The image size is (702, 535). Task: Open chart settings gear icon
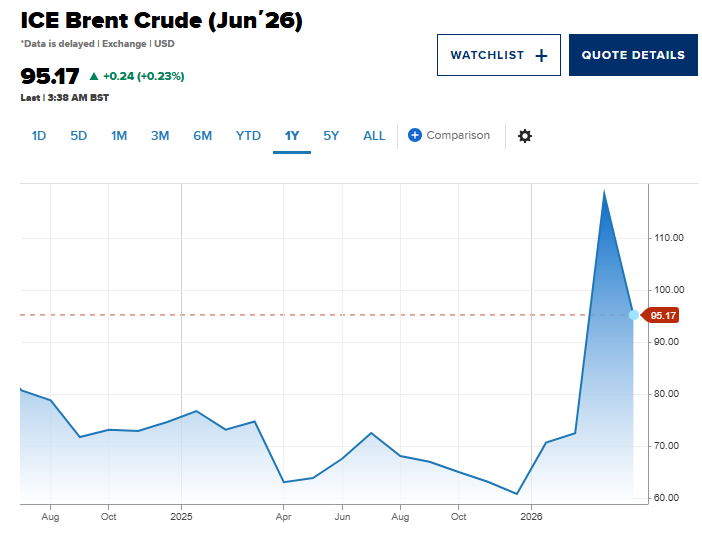(x=525, y=136)
